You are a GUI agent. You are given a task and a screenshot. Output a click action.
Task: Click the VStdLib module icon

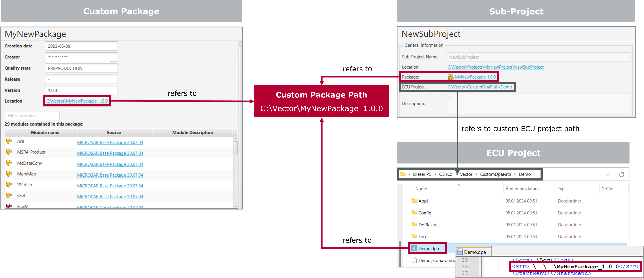pos(9,185)
